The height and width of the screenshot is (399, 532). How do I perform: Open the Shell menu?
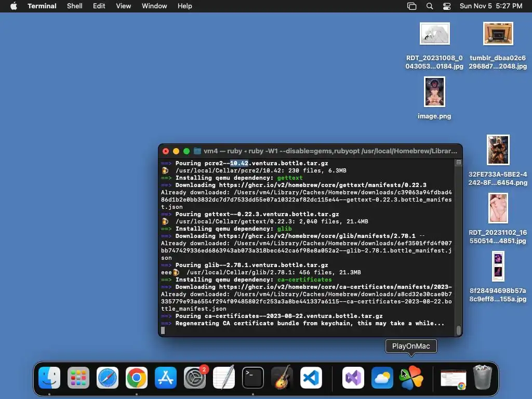coord(75,6)
